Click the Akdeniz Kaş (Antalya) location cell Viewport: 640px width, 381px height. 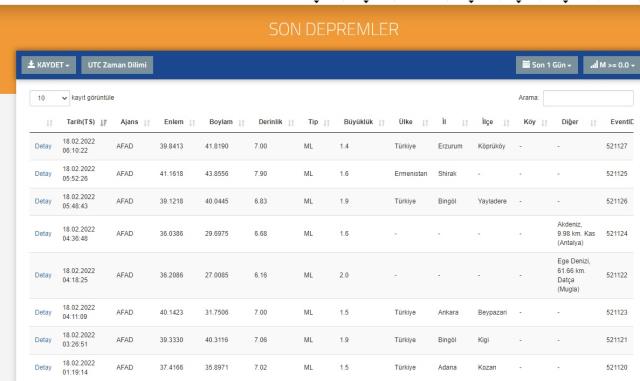click(x=576, y=234)
